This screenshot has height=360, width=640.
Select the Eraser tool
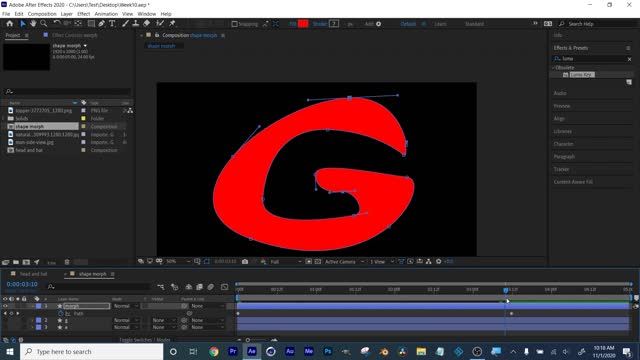[x=147, y=24]
